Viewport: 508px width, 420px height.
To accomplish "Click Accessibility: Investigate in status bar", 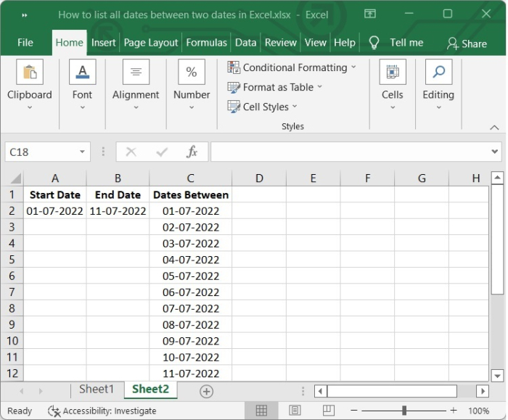I will [x=102, y=411].
